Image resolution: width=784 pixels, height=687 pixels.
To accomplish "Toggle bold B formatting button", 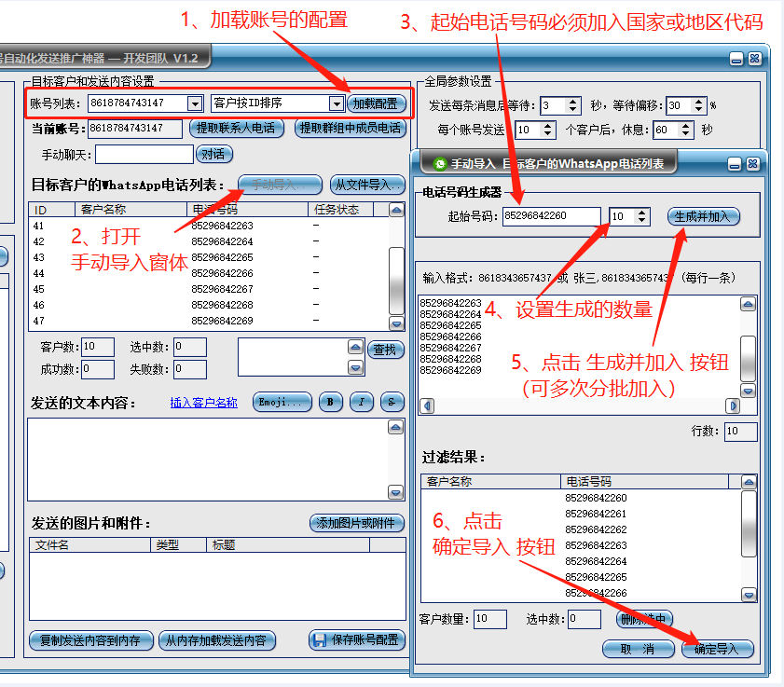I will [330, 402].
